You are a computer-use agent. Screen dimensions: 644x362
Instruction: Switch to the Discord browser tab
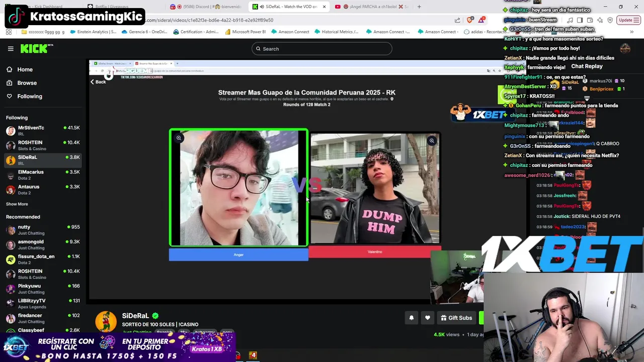coord(205,7)
